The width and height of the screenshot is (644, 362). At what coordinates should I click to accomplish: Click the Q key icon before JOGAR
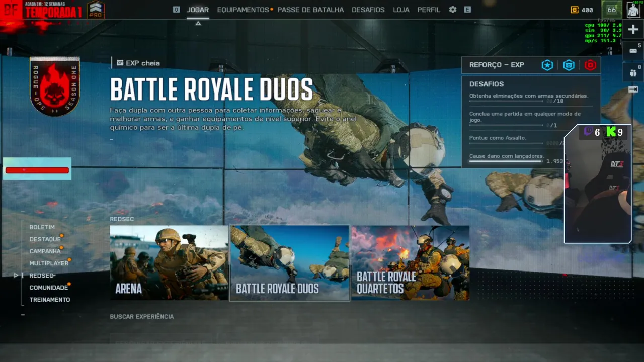[176, 10]
